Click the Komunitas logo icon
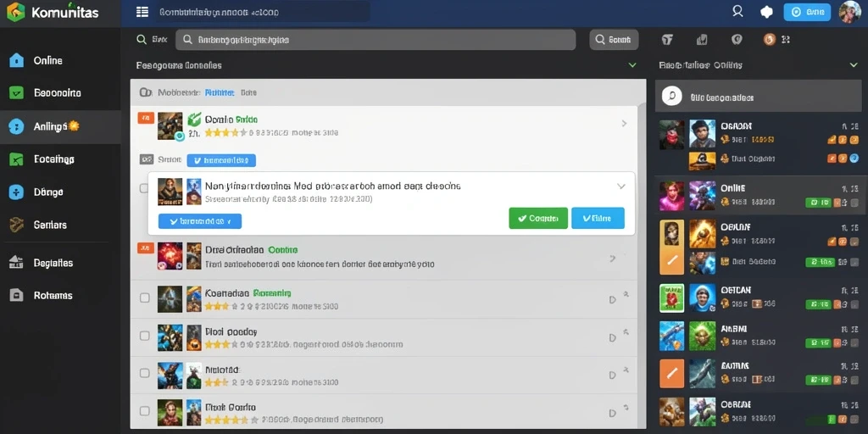This screenshot has height=434, width=868. click(15, 12)
